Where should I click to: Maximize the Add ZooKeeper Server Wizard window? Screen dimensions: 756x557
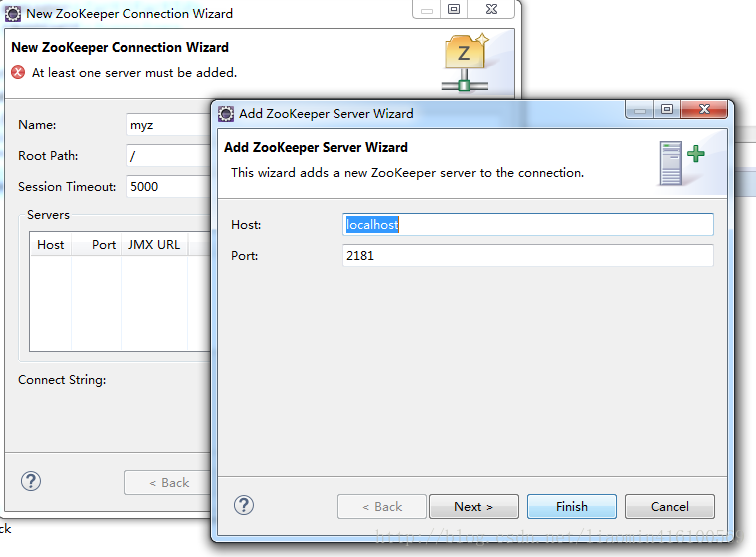[667, 109]
